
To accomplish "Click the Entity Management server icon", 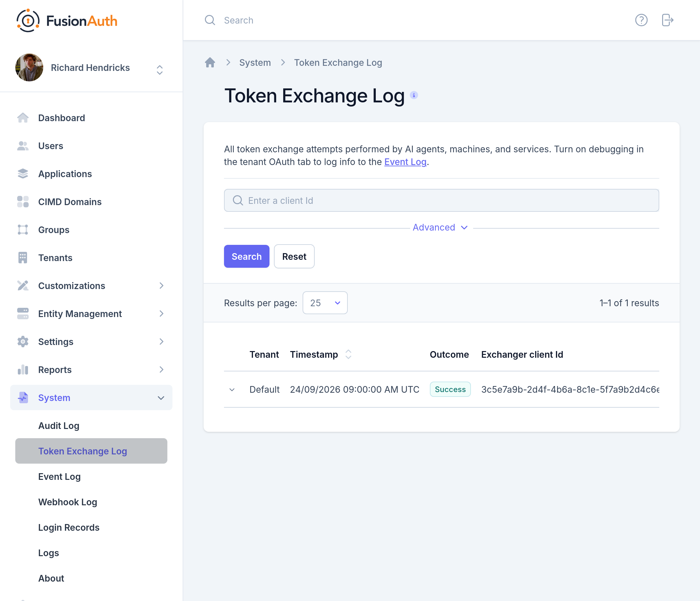I will (23, 314).
